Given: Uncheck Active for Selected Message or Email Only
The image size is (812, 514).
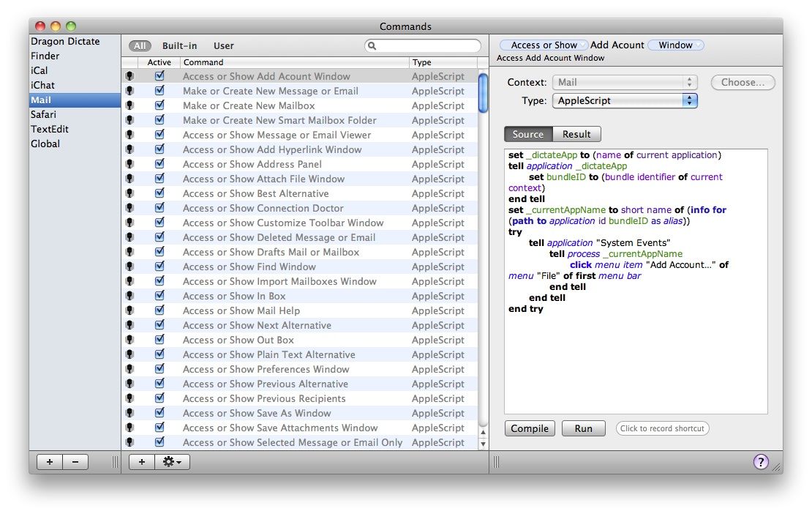Looking at the screenshot, I should click(159, 442).
